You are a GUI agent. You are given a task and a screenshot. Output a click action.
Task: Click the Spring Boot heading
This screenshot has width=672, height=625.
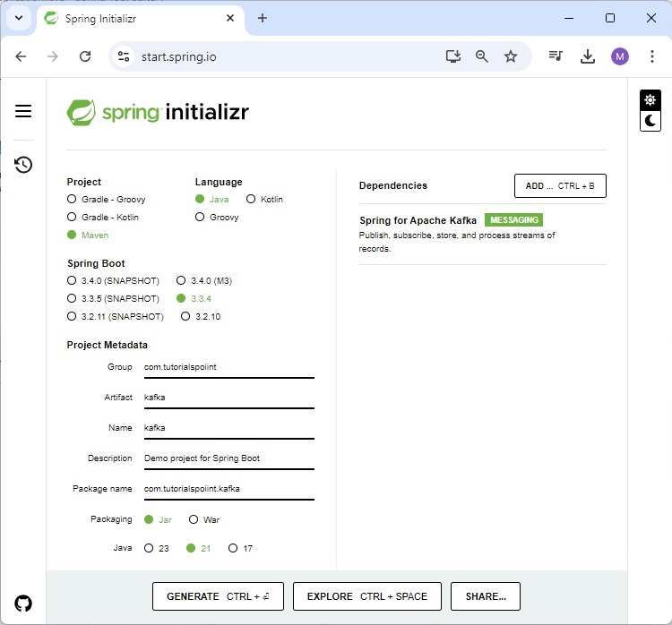click(96, 263)
